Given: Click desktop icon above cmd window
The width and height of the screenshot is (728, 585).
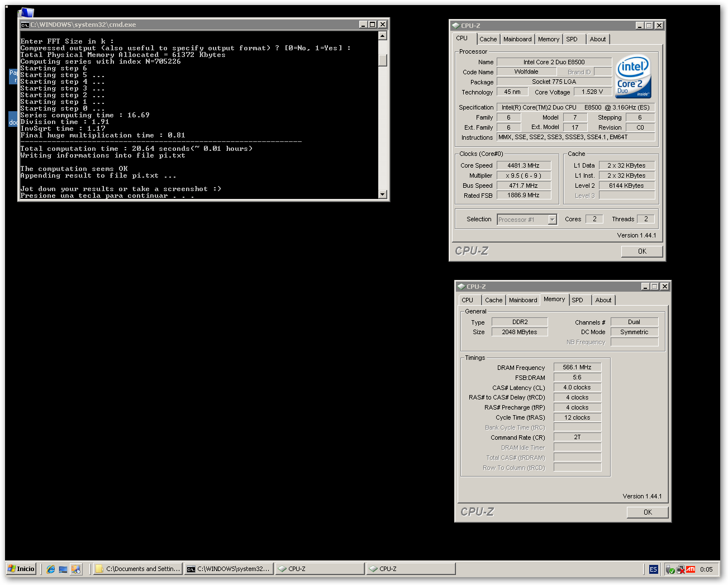Looking at the screenshot, I should pos(26,12).
